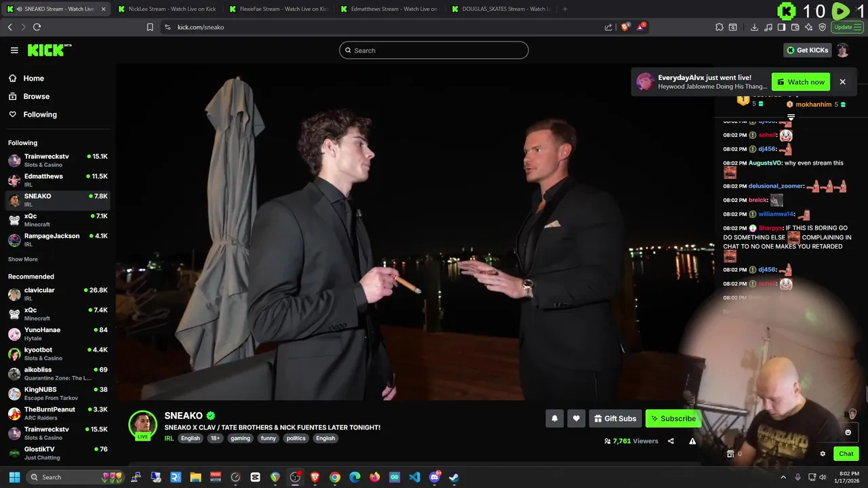Open Following in sidebar

(x=33, y=115)
